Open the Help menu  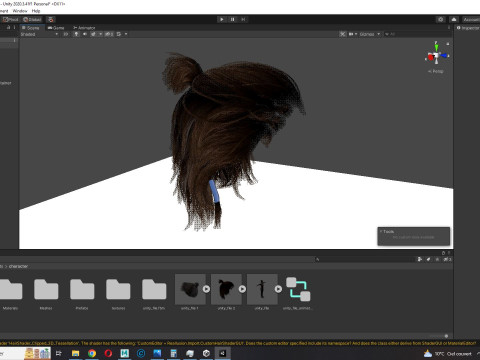pos(36,11)
